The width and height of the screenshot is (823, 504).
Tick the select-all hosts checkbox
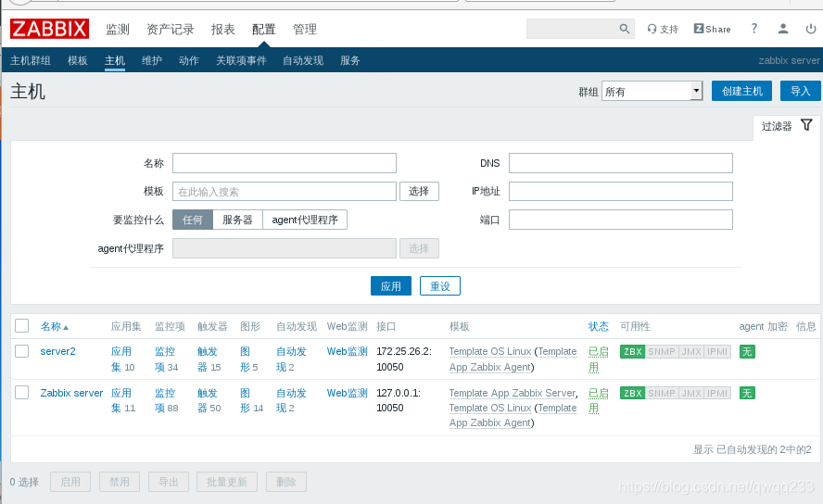click(21, 326)
